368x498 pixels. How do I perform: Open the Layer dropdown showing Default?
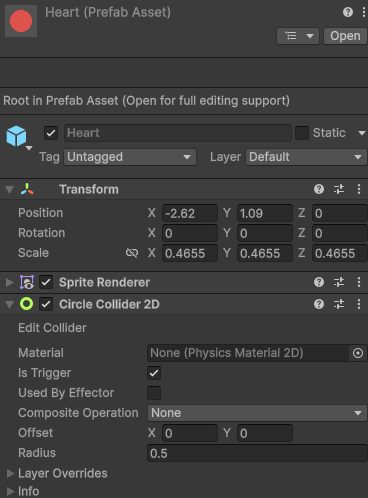point(306,157)
